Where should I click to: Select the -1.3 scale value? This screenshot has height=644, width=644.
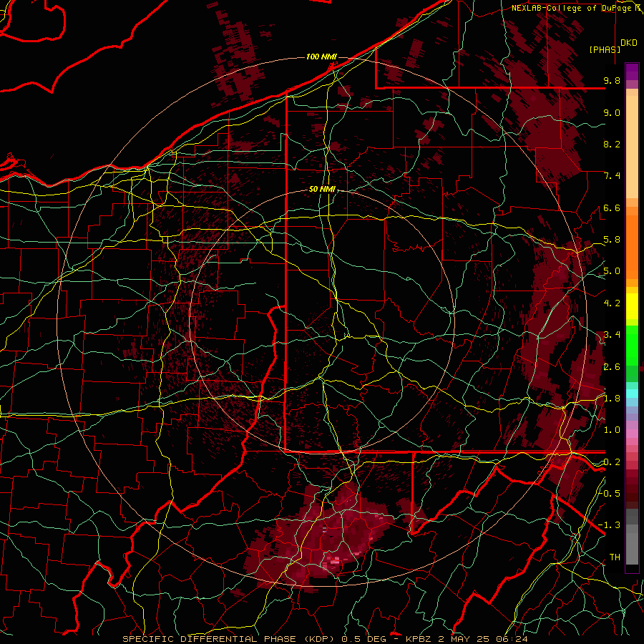(x=610, y=525)
